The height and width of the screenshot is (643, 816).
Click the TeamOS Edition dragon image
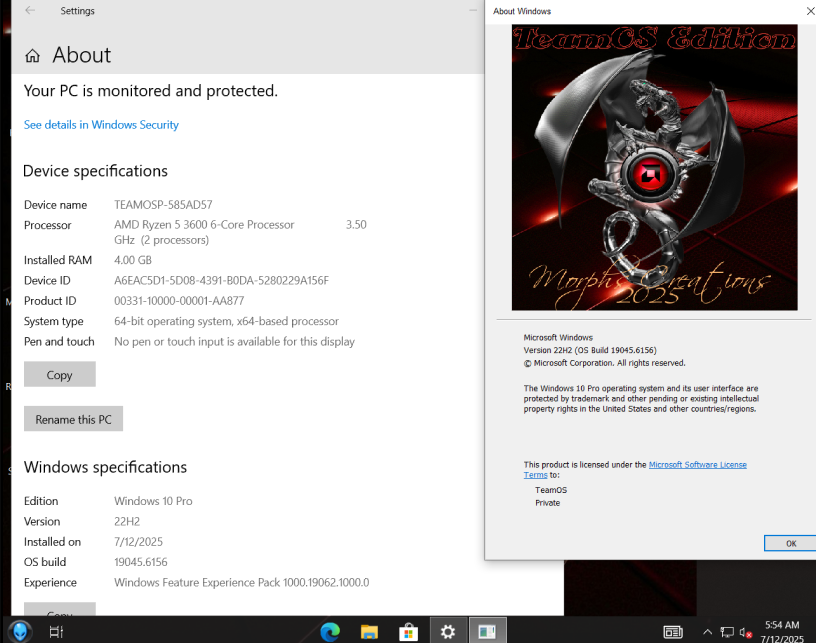pos(654,168)
